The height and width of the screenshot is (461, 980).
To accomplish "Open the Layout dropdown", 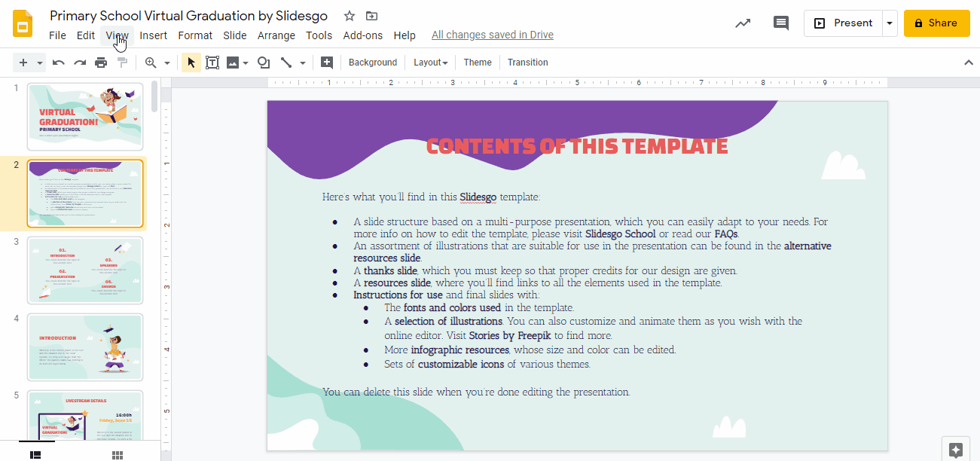I will tap(431, 63).
